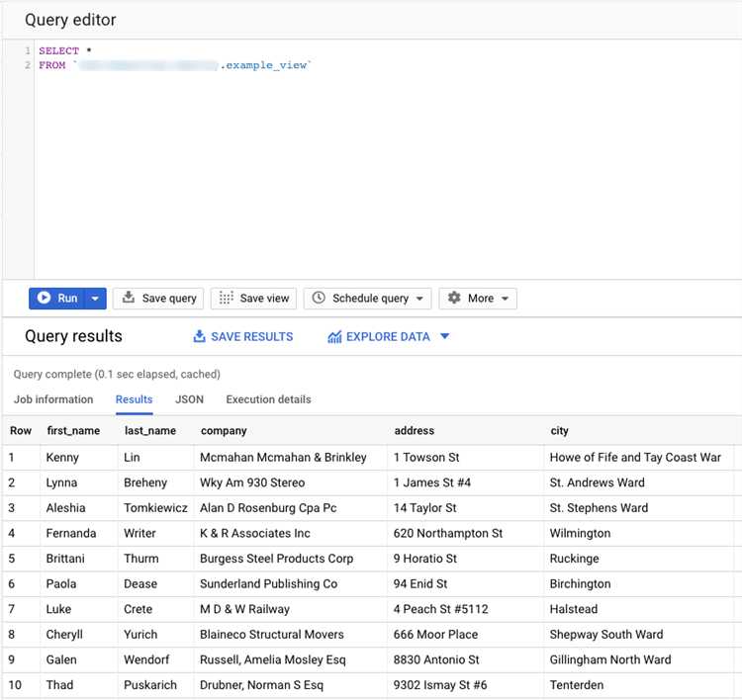The image size is (742, 700).
Task: Click the Save Results download icon
Action: point(199,337)
